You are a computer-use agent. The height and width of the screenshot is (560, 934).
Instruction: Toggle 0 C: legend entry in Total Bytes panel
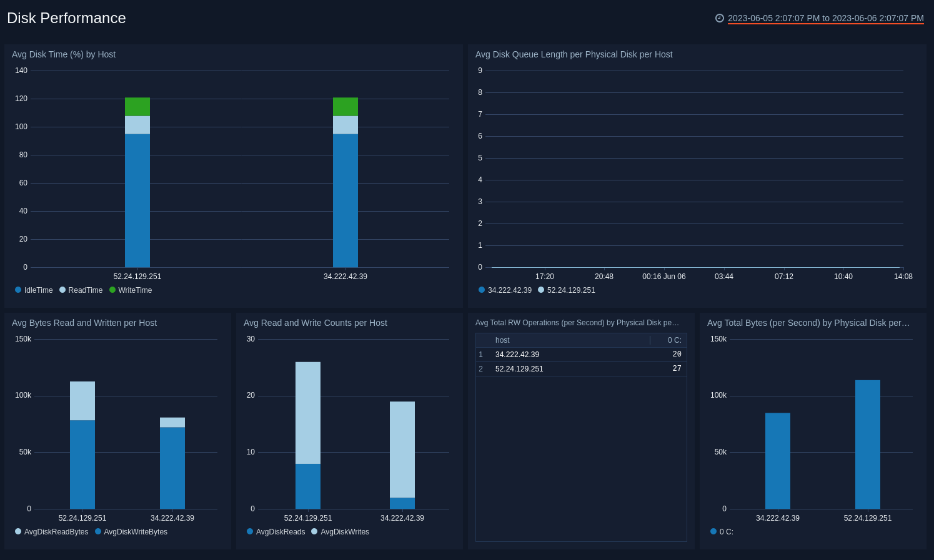[x=722, y=532]
